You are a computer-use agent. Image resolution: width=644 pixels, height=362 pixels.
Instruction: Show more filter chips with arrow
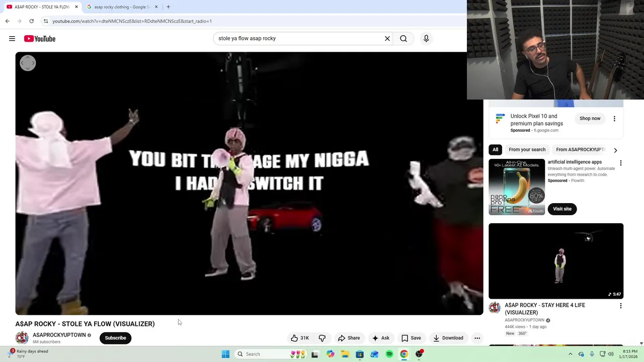[615, 150]
